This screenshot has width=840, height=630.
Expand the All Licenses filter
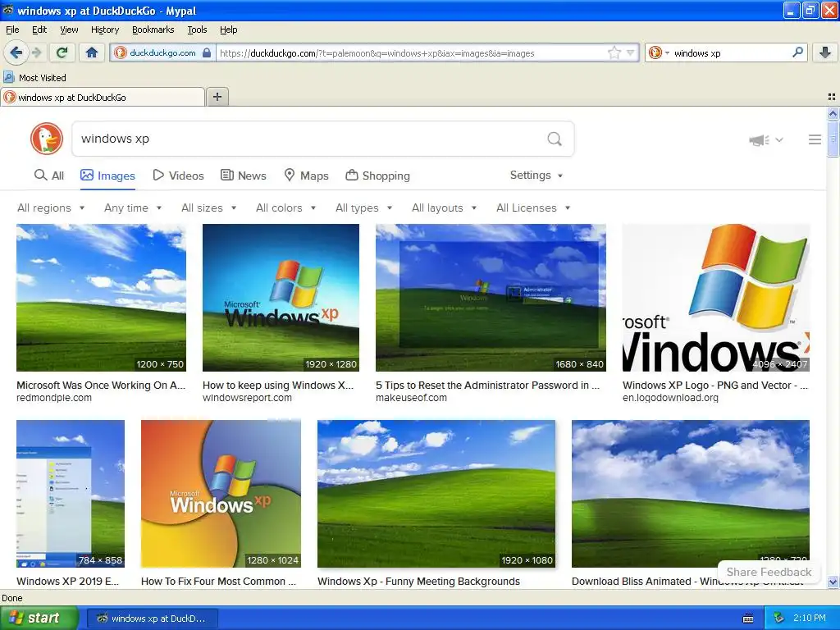click(x=533, y=208)
